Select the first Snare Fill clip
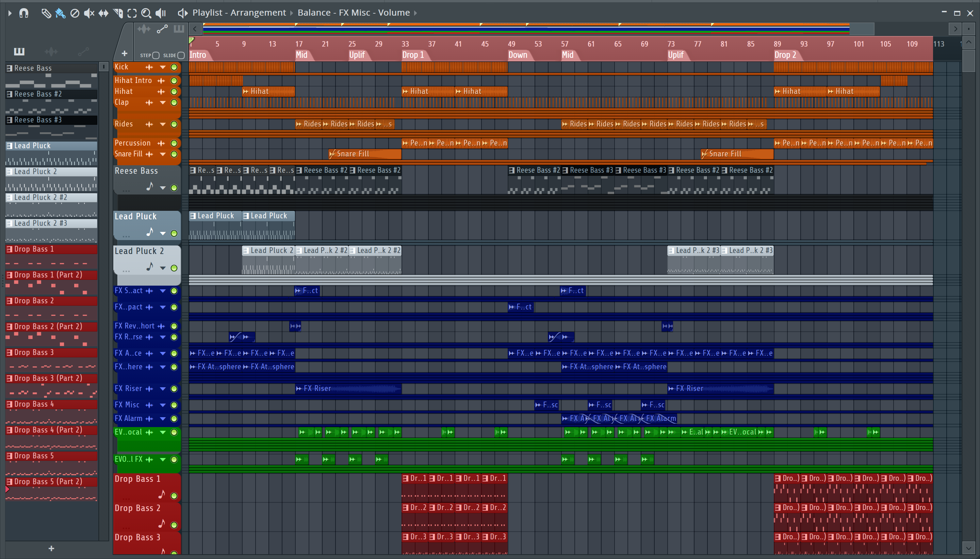Screen dimensions: 980x559 365,154
